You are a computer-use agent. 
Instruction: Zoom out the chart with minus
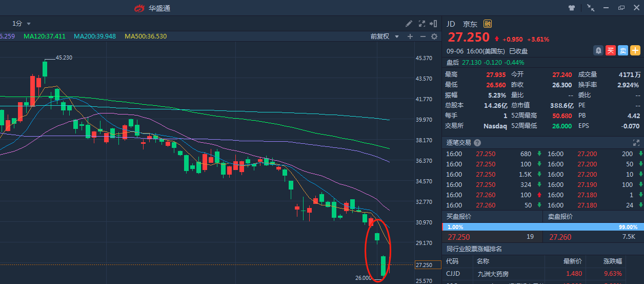tap(423, 36)
